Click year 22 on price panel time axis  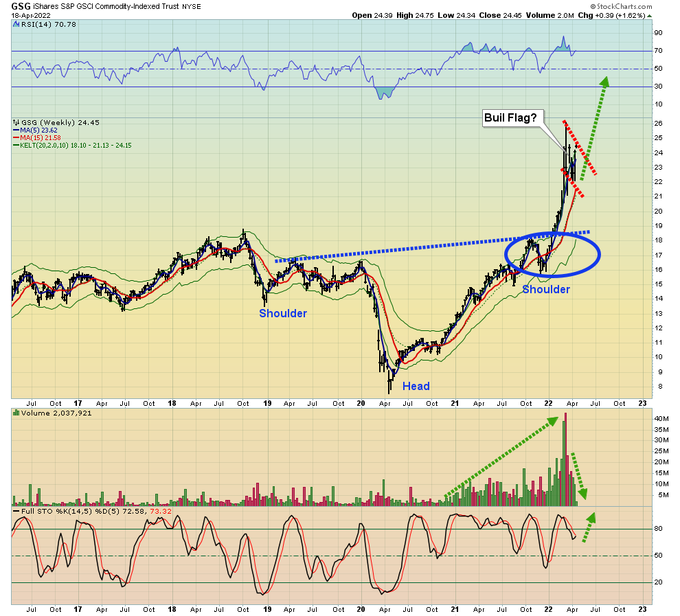[x=549, y=404]
